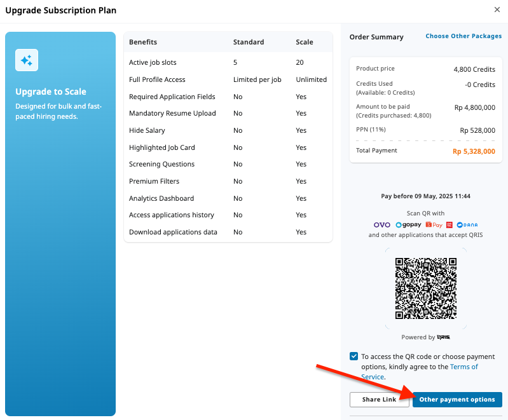508x420 pixels.
Task: Click the Scale column header
Action: tap(304, 42)
